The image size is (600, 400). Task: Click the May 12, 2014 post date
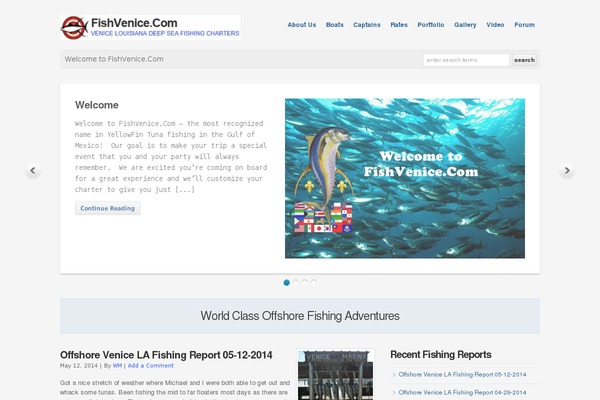(79, 366)
